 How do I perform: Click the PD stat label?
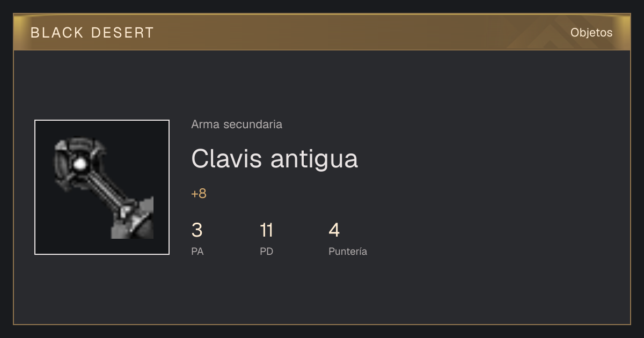[266, 251]
